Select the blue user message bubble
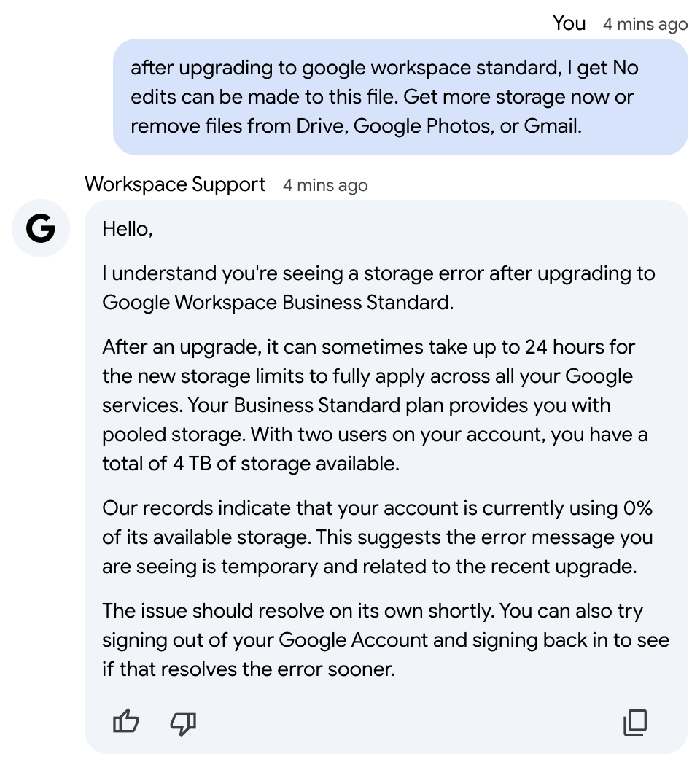The width and height of the screenshot is (700, 770). click(x=400, y=97)
